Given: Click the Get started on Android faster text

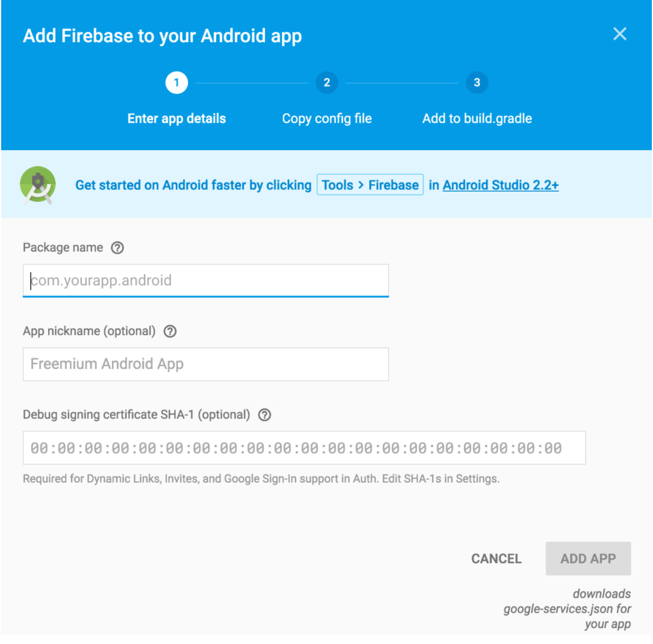Looking at the screenshot, I should 193,185.
